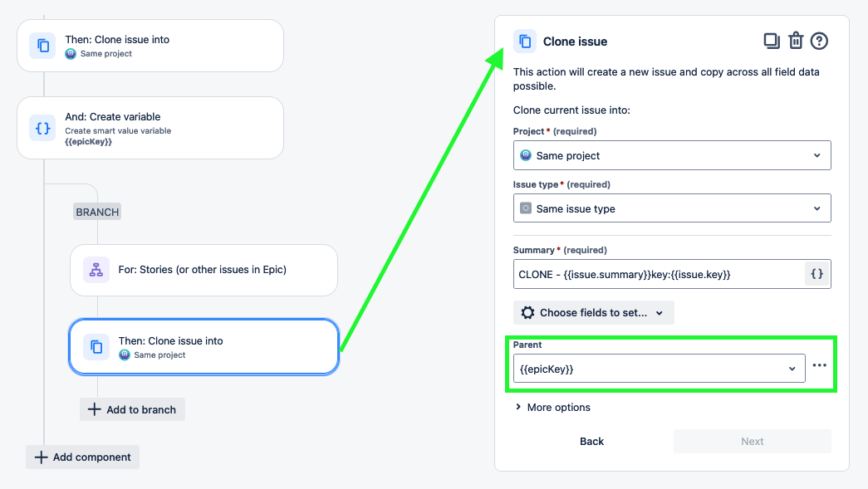Click the trash icon to delete the Clone action
This screenshot has width=868, height=489.
coord(796,40)
